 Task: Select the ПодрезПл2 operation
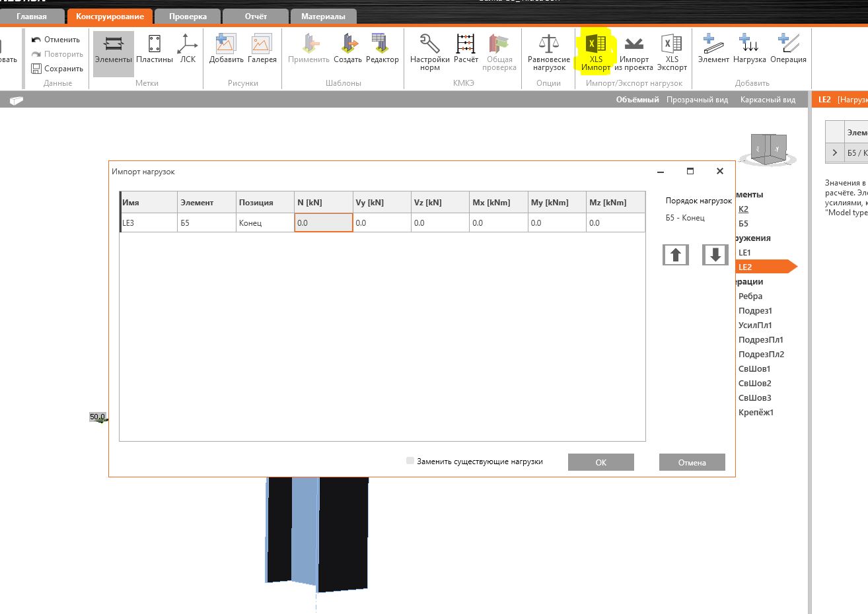pos(761,354)
